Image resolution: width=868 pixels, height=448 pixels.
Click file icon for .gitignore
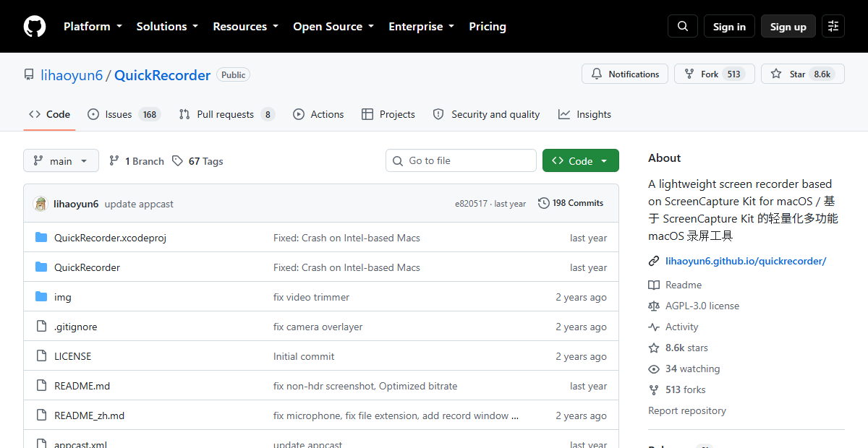(41, 327)
